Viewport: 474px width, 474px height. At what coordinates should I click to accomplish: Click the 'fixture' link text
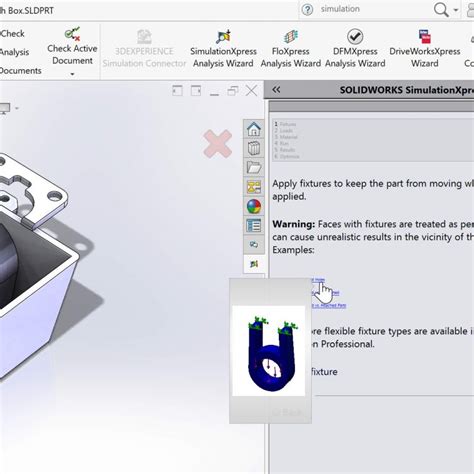coord(324,372)
